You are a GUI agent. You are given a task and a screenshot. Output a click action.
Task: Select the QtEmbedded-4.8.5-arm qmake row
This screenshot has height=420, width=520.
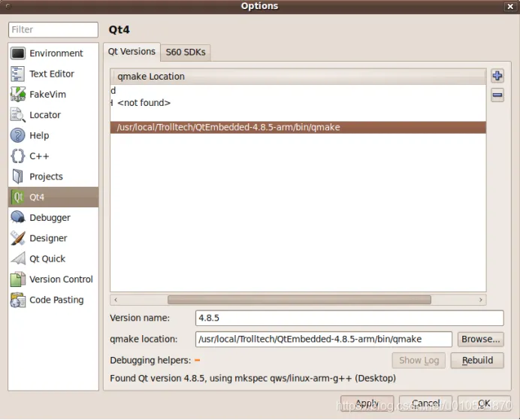[x=298, y=128]
